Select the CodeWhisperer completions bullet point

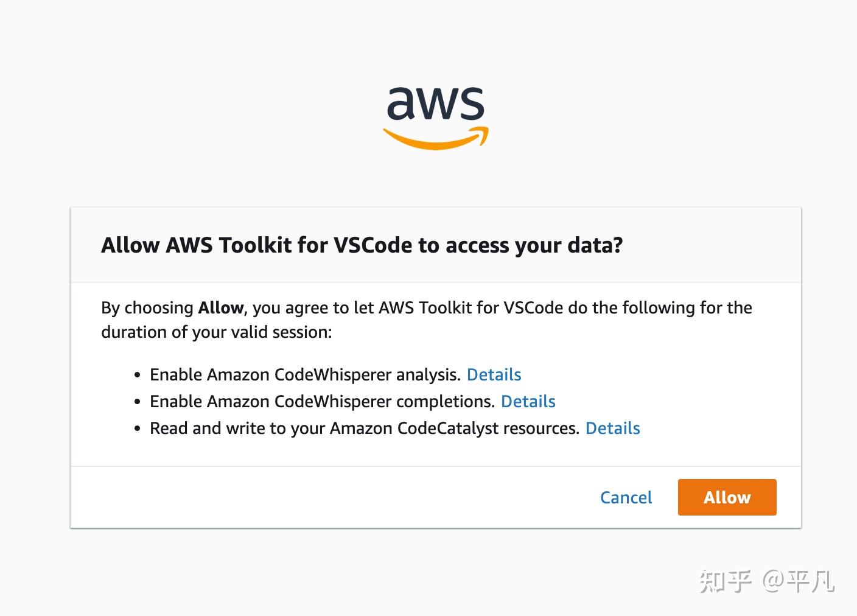(321, 401)
